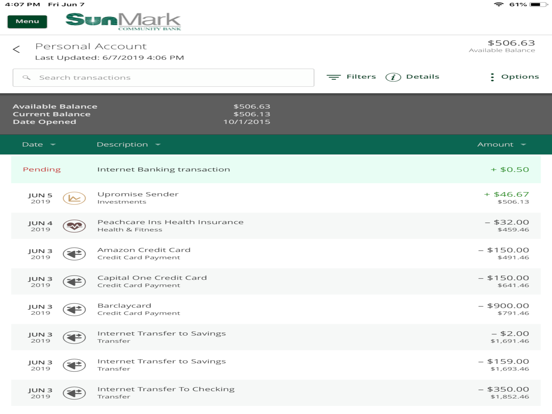This screenshot has height=414, width=552.
Task: Go back using the left chevron
Action: coord(16,49)
